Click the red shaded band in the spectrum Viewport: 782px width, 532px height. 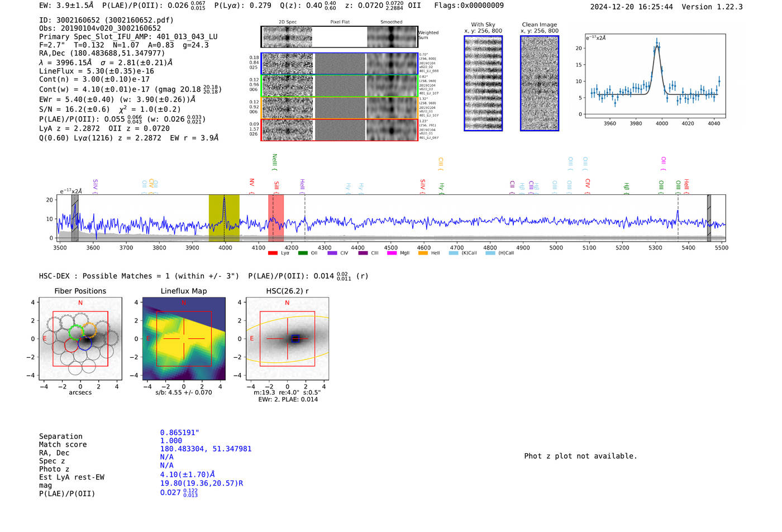coord(276,218)
